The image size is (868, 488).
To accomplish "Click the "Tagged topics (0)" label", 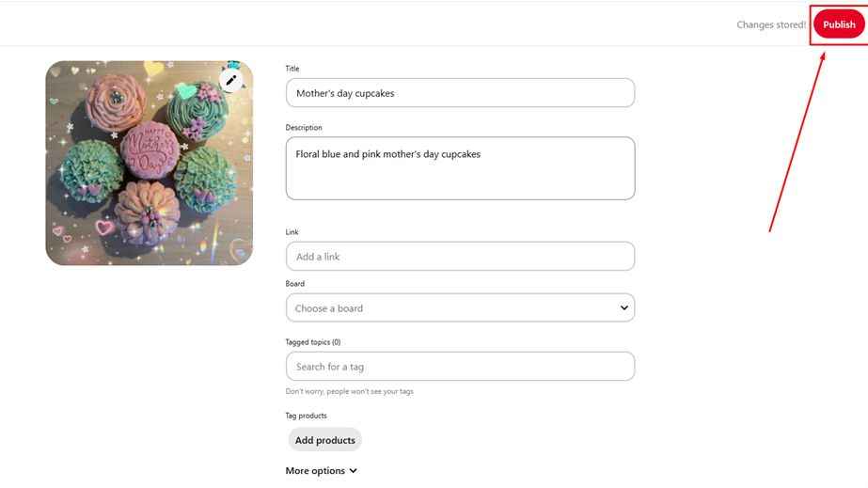I will pos(313,342).
